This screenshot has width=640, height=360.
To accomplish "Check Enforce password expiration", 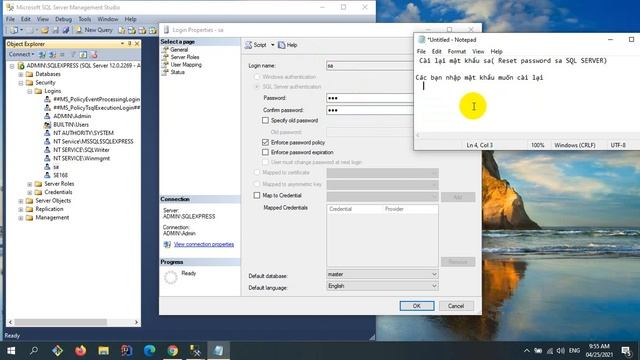I will pyautogui.click(x=265, y=152).
